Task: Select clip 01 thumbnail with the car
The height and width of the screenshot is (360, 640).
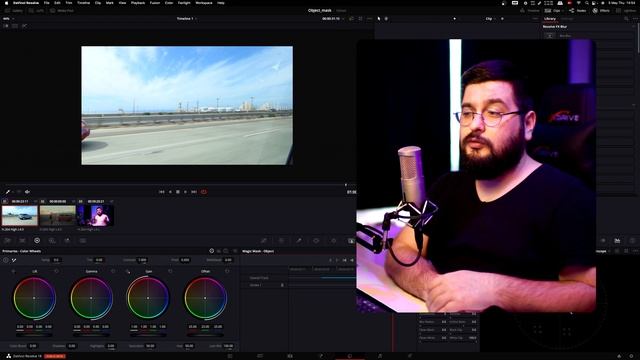Action: point(20,216)
